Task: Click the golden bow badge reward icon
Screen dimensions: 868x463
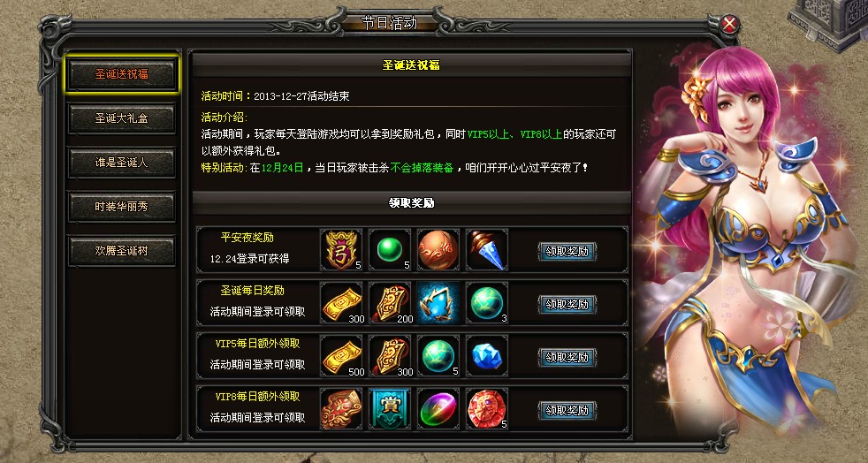Action: click(341, 250)
